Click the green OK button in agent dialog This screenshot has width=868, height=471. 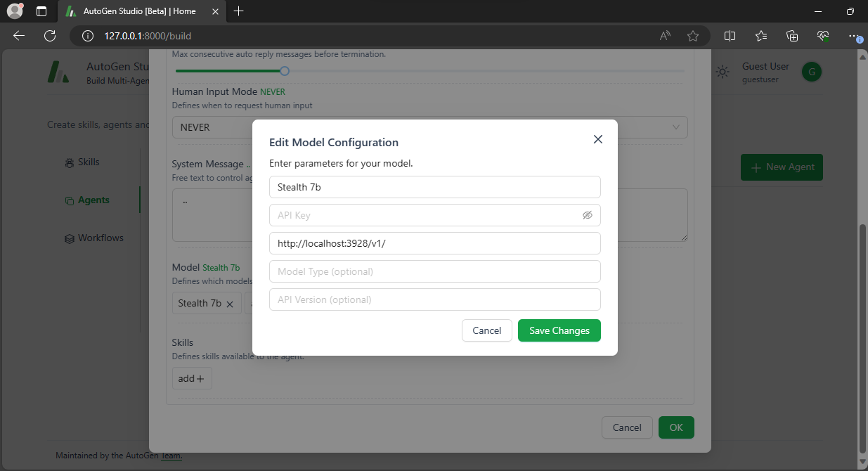pos(676,427)
